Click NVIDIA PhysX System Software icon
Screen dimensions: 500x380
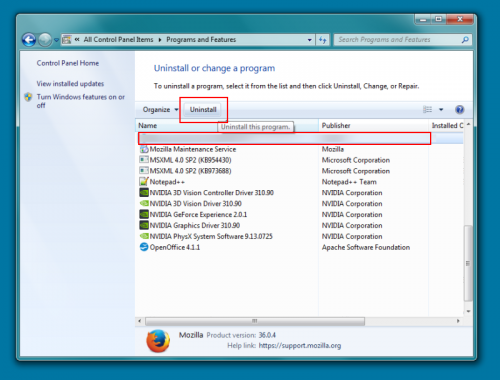[144, 236]
